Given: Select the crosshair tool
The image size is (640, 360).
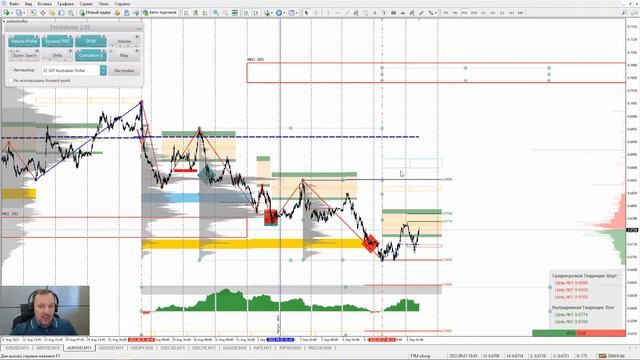Looking at the screenshot, I should (316, 13).
